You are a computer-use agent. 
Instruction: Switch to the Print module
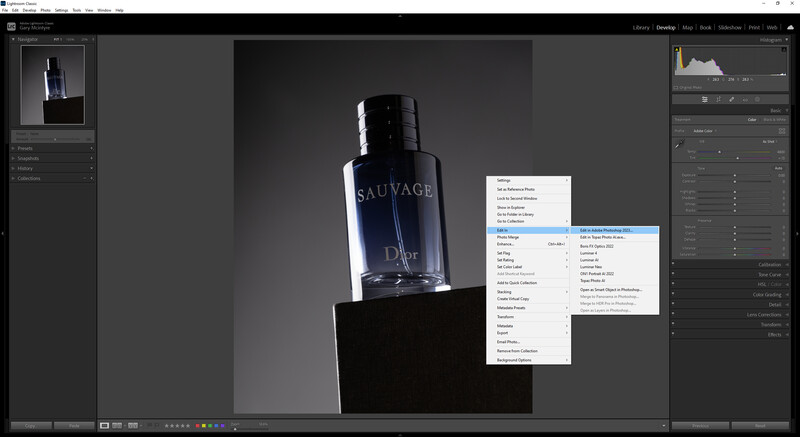coord(754,28)
